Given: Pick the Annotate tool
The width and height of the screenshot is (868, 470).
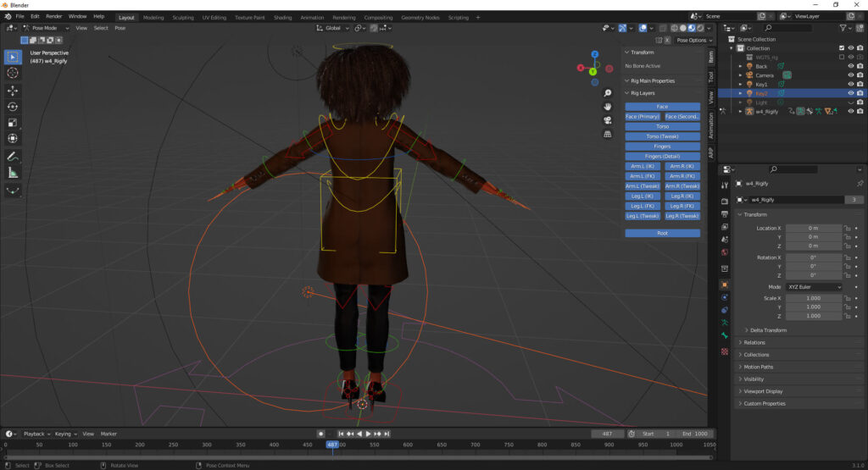Looking at the screenshot, I should tap(13, 157).
